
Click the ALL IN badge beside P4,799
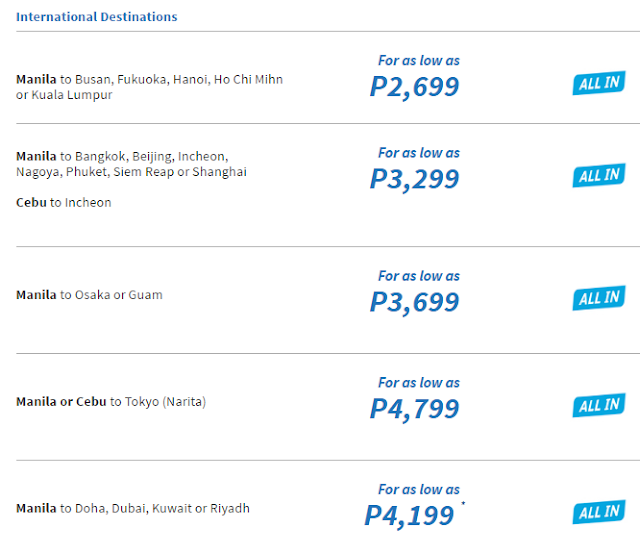click(599, 405)
